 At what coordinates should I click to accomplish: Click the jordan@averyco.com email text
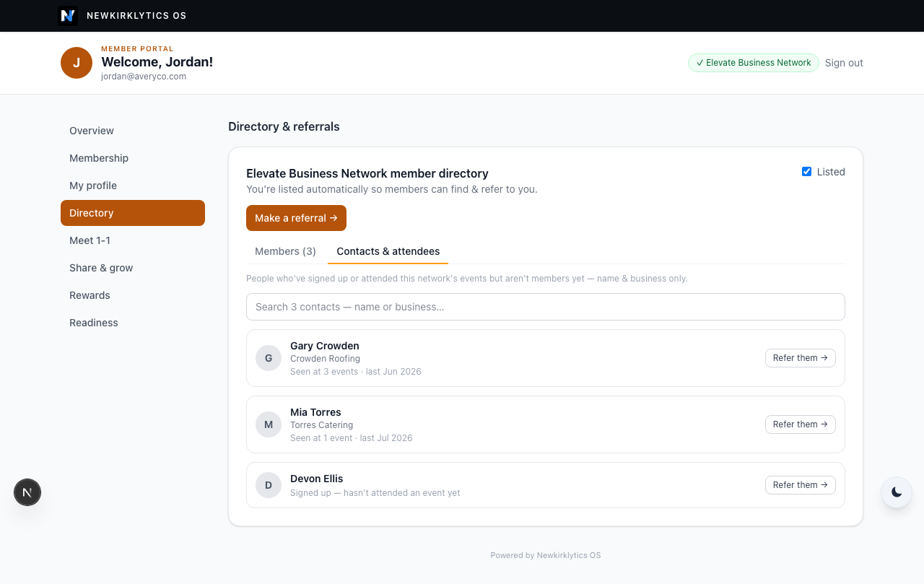point(144,77)
